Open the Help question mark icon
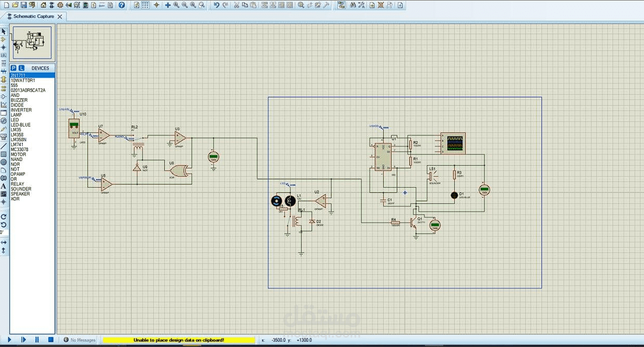Screen dimensions: 644x347 122,5
